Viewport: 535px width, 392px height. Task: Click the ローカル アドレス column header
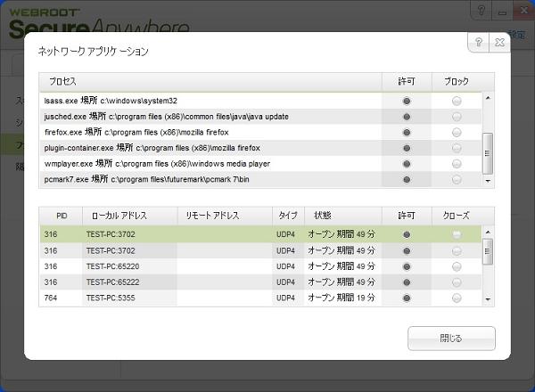coord(130,216)
